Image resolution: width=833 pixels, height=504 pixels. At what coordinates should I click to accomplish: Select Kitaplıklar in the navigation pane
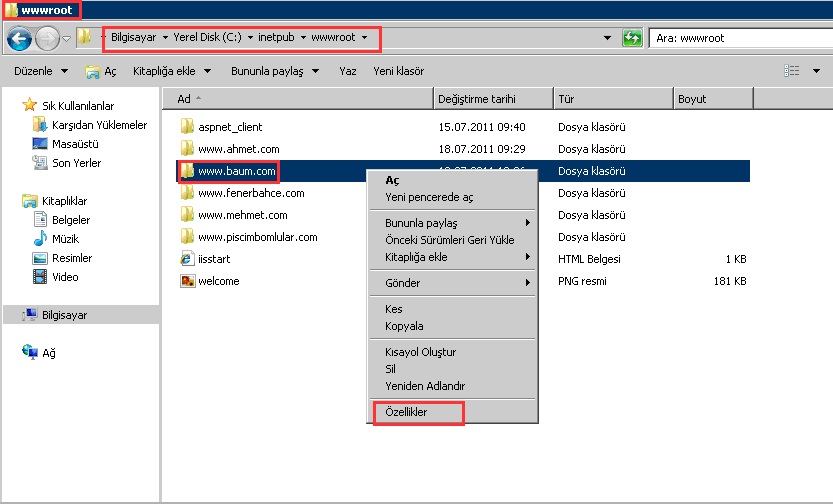[64, 201]
